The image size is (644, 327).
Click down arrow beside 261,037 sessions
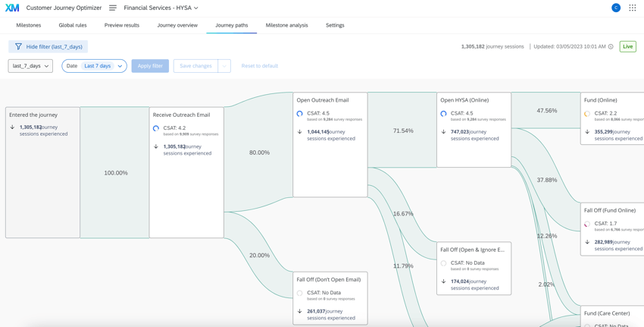299,311
